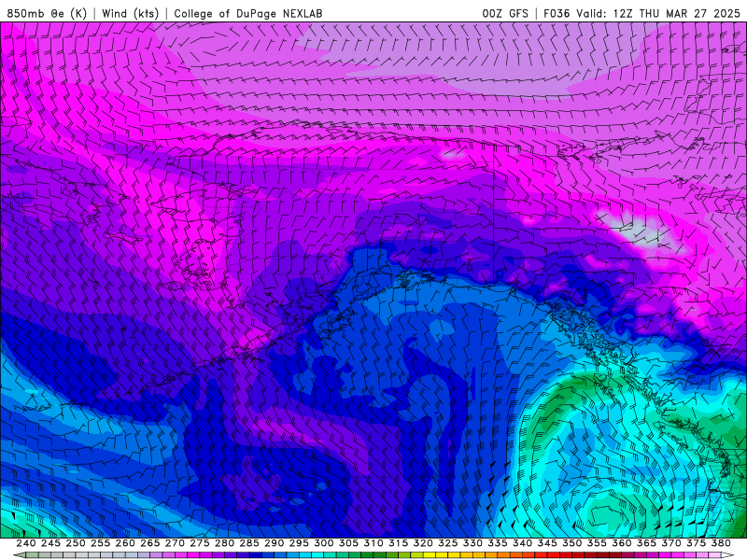Click the 325 value on the color scale

448,543
